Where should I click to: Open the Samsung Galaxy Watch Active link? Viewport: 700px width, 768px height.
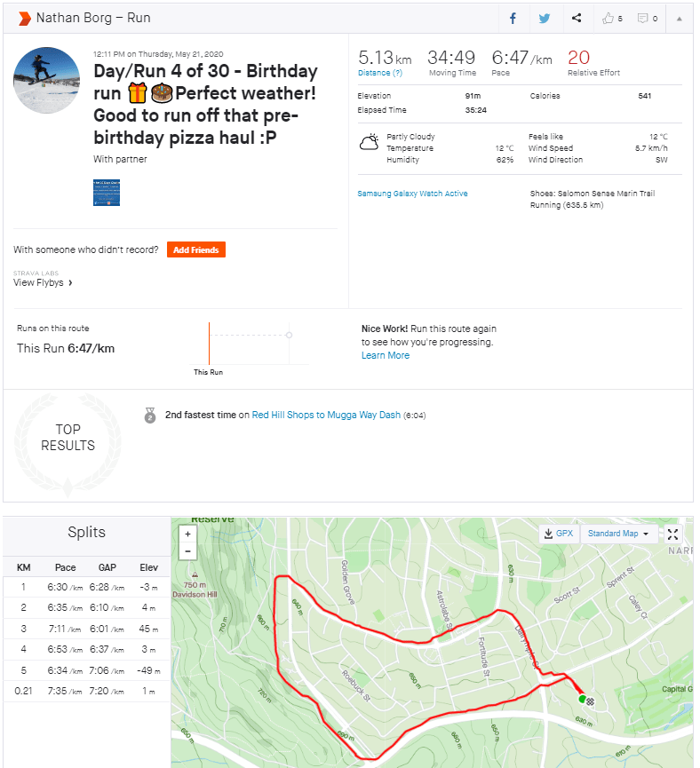(412, 194)
